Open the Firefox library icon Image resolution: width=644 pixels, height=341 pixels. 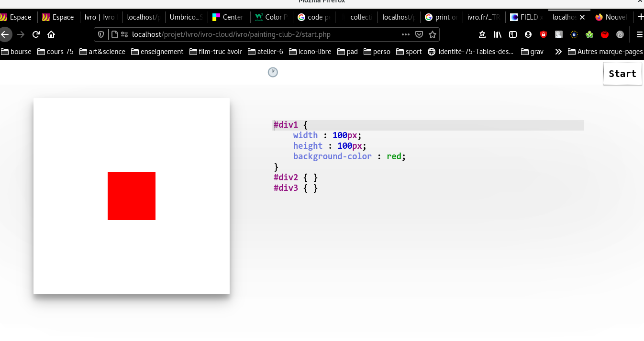pos(498,34)
